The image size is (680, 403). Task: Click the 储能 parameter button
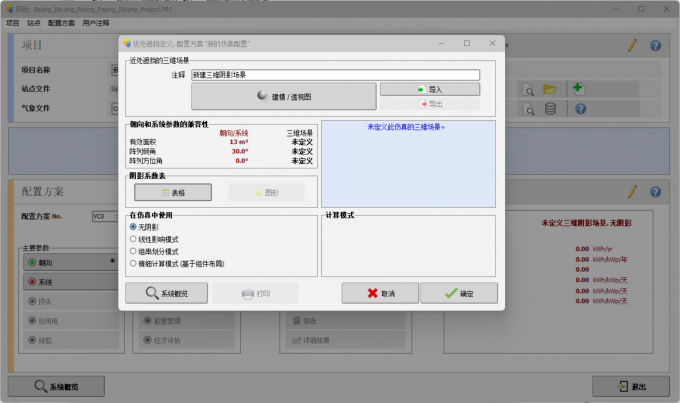[71, 340]
